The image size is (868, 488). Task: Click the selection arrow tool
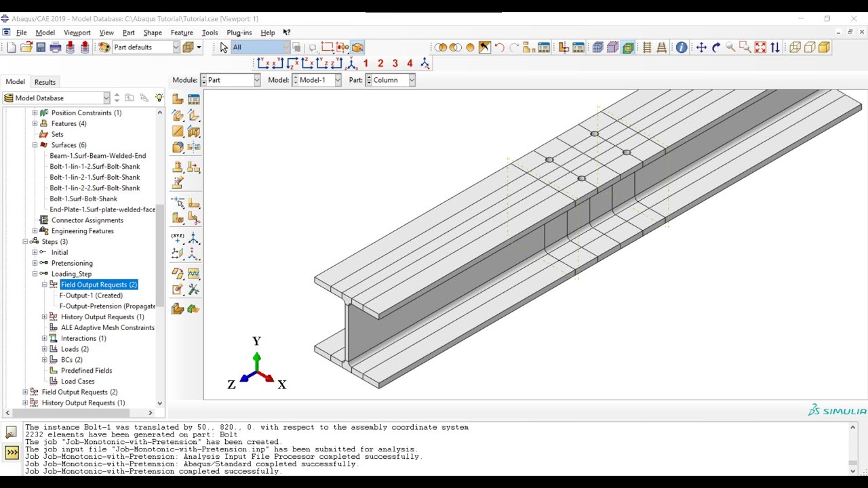224,47
